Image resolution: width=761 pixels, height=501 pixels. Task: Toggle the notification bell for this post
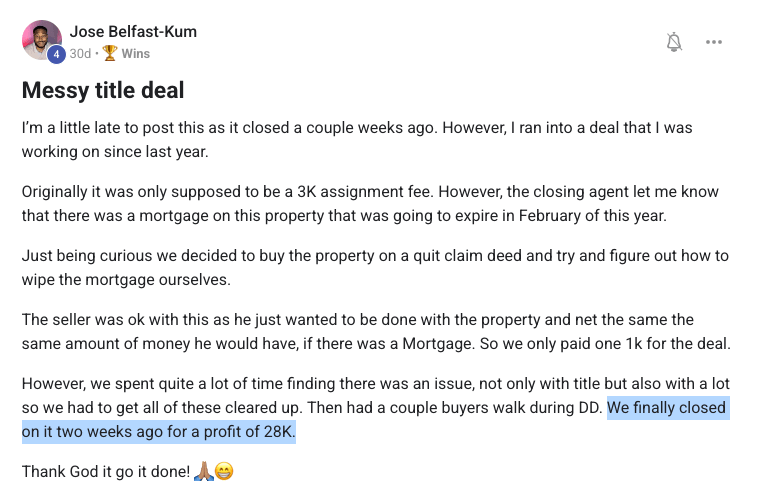click(x=674, y=42)
